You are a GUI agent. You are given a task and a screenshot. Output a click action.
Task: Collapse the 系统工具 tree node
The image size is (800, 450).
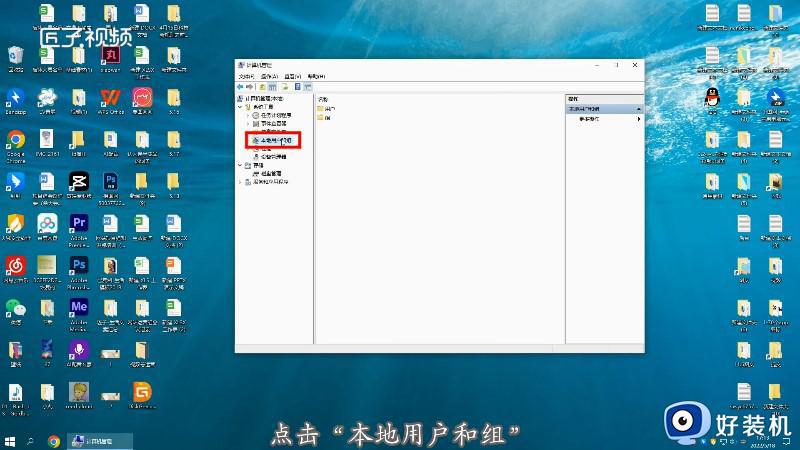click(240, 107)
